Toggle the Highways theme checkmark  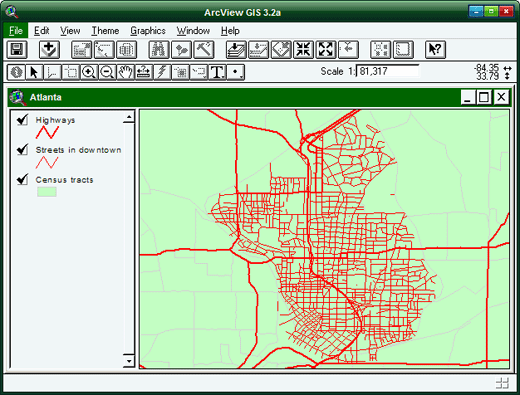pyautogui.click(x=22, y=119)
